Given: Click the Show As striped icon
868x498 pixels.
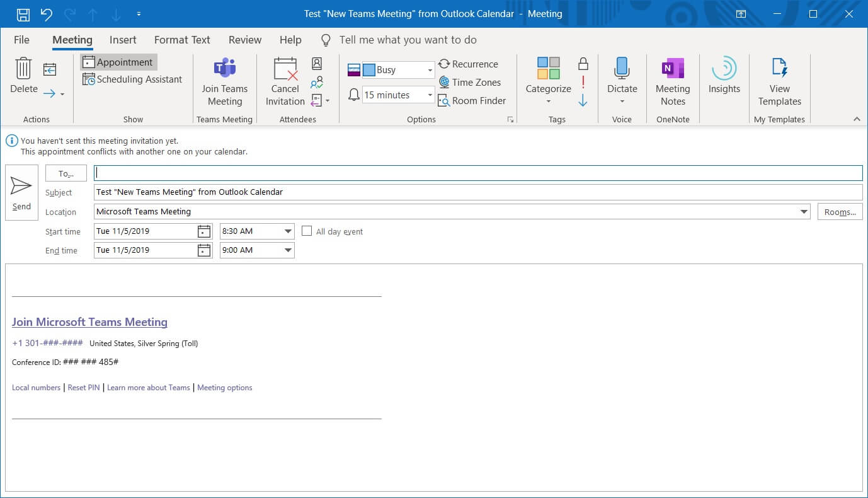Looking at the screenshot, I should coord(354,70).
